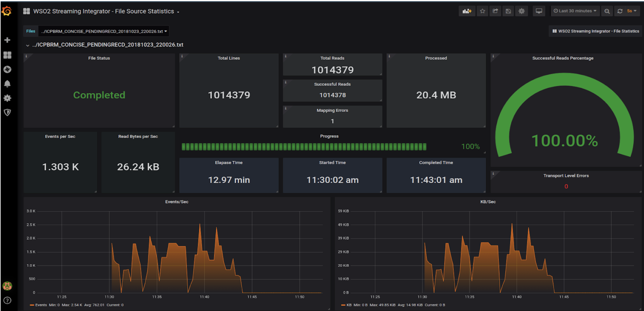Open the Elapase Time panel title
Viewport: 644px width, 311px height.
tap(229, 163)
